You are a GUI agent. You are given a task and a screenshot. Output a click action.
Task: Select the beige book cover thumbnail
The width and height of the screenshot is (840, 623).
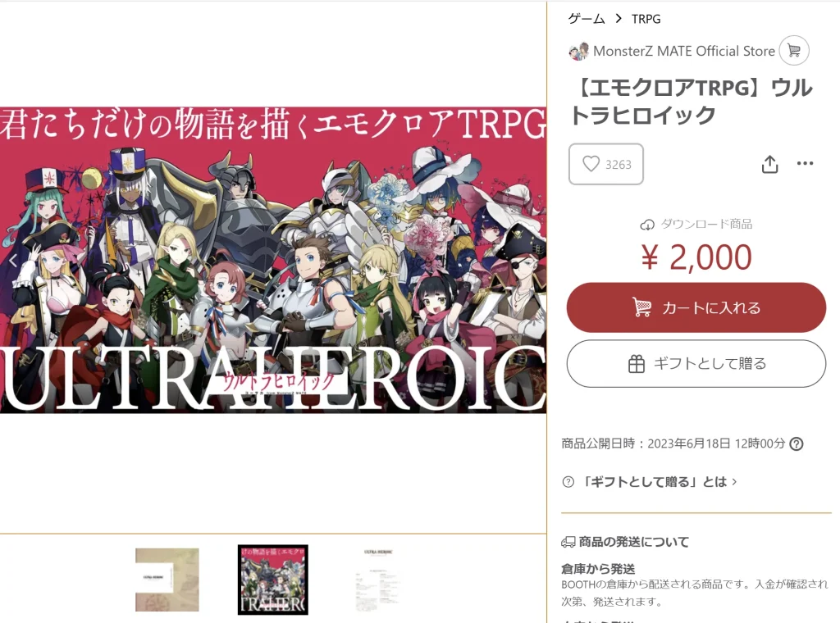[x=167, y=580]
